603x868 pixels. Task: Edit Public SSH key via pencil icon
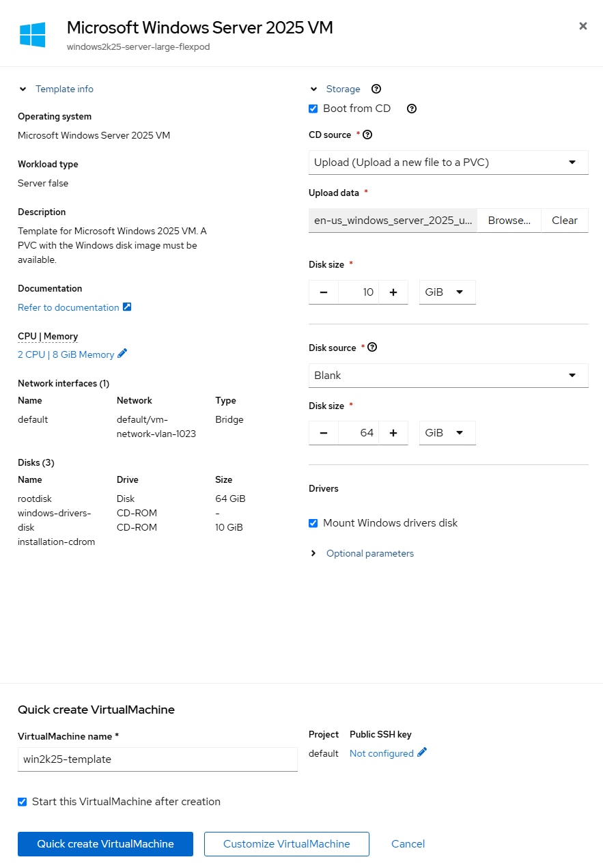421,753
